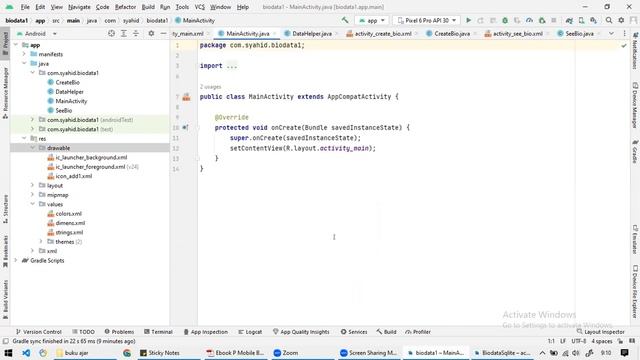Image resolution: width=640 pixels, height=360 pixels.
Task: Open IDE settings gear in main toolbar
Action: [621, 20]
